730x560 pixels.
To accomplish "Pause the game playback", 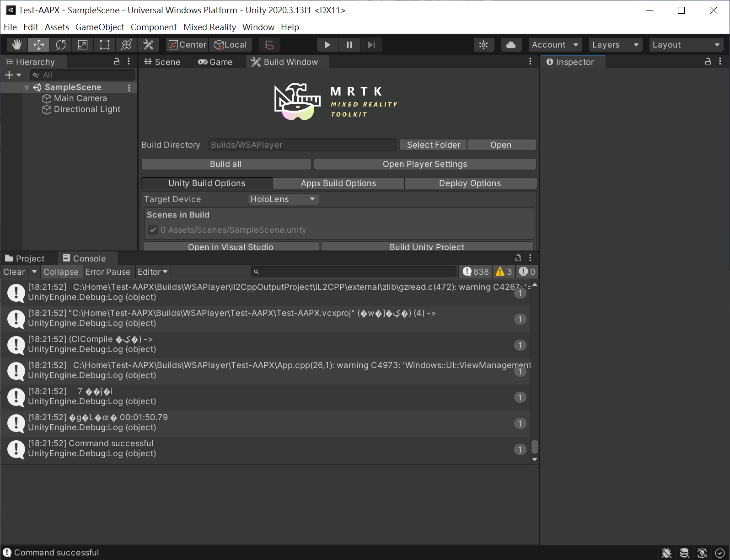I will coord(349,45).
